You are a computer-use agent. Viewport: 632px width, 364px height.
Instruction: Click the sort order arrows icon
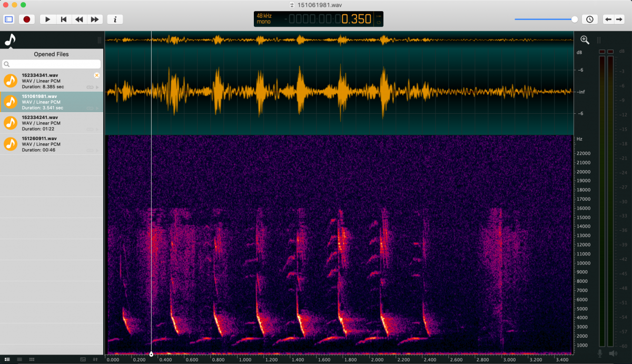click(95, 359)
